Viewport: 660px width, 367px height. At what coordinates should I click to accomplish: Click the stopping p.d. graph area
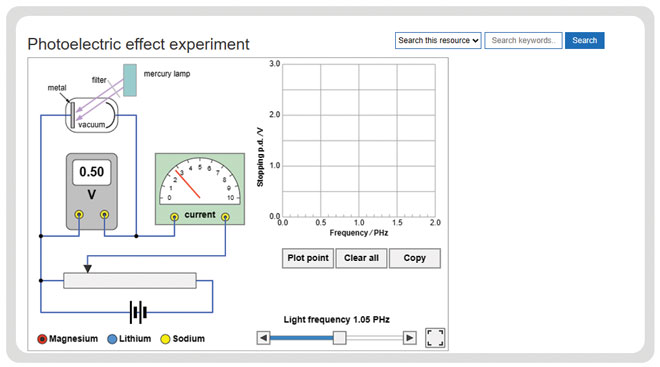pos(359,141)
